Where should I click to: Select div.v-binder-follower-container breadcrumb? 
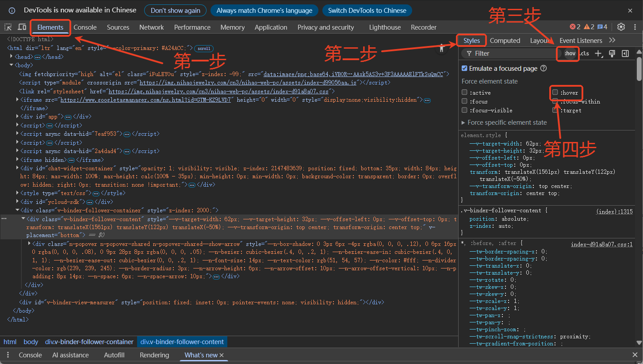(89, 342)
